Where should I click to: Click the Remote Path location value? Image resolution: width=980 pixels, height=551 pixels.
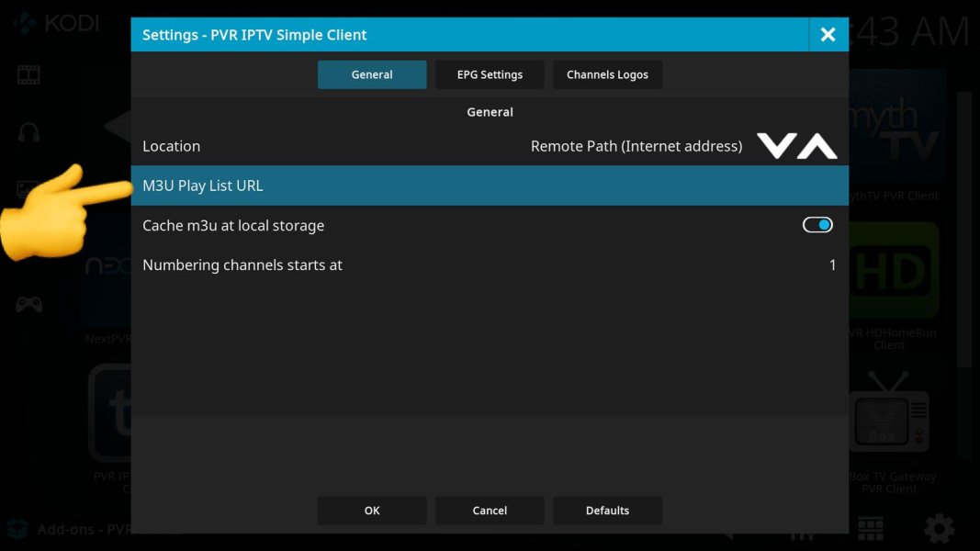coord(636,146)
